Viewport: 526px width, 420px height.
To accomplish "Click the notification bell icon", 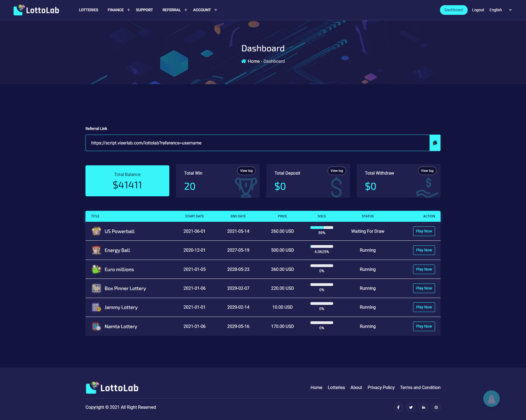I will pos(491,399).
